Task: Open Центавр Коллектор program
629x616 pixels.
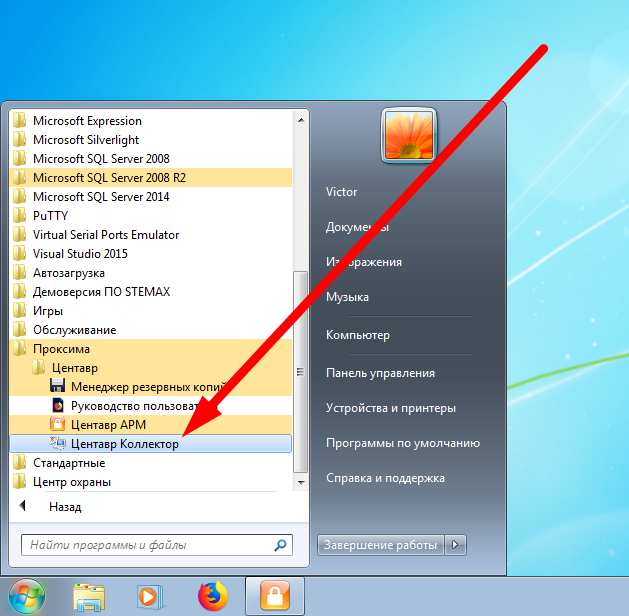Action: pyautogui.click(x=150, y=444)
